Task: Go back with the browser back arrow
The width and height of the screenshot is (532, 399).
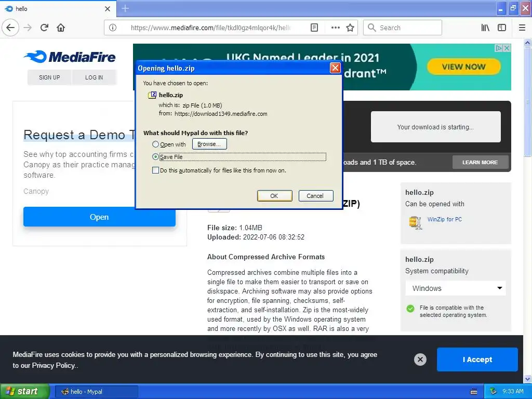Action: pyautogui.click(x=10, y=28)
